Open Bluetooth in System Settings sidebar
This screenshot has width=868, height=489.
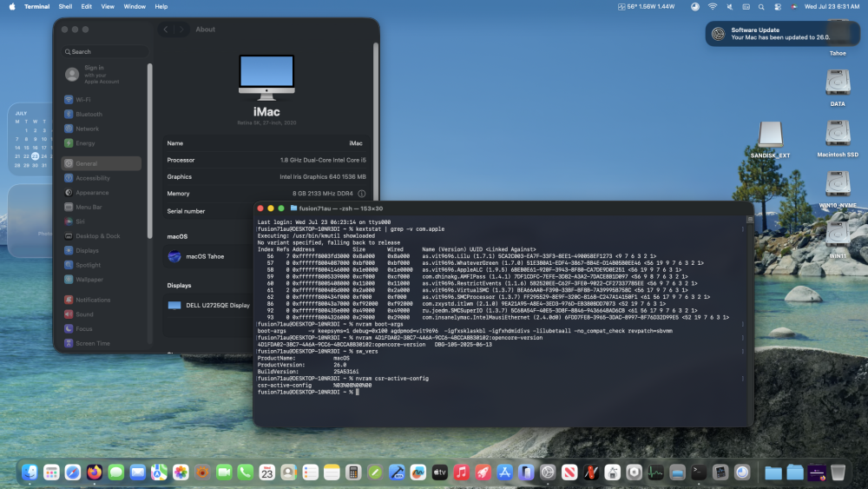click(x=101, y=114)
